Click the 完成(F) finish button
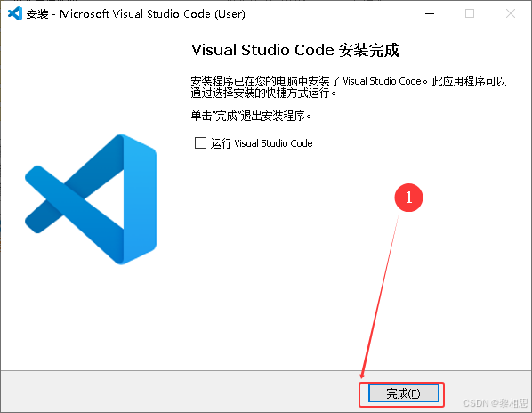Viewport: 532px width, 413px height. click(x=403, y=393)
